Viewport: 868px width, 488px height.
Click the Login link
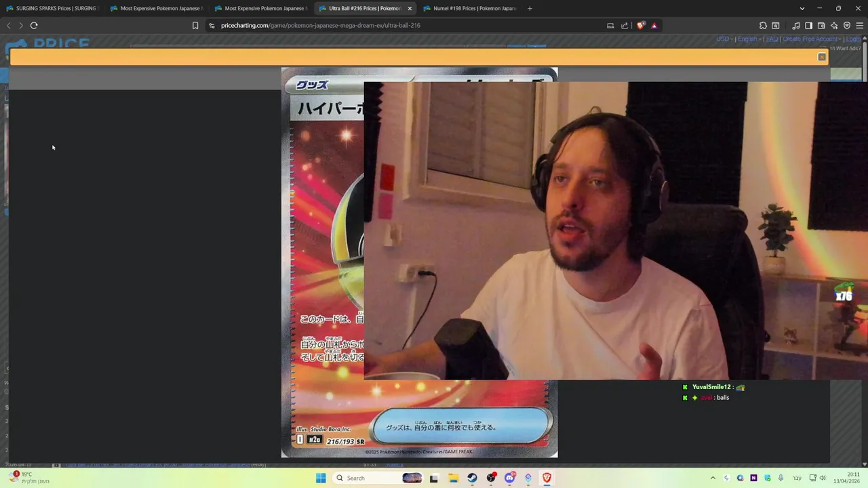pyautogui.click(x=853, y=39)
